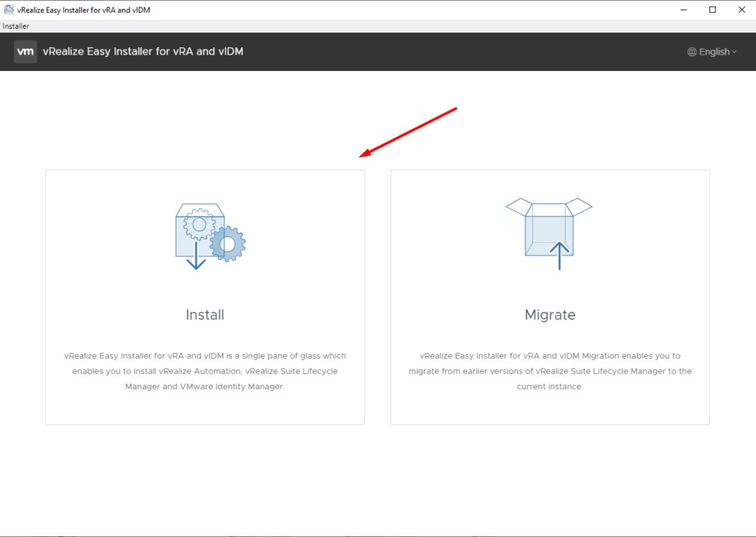The width and height of the screenshot is (756, 537).
Task: Minimize the installer window
Action: tap(684, 10)
